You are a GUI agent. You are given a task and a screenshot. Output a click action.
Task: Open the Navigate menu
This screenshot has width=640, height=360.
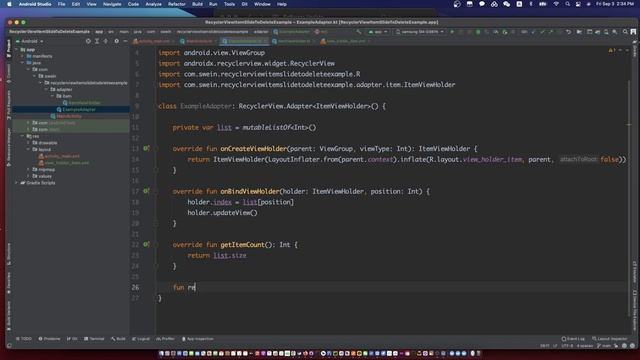pos(112,4)
